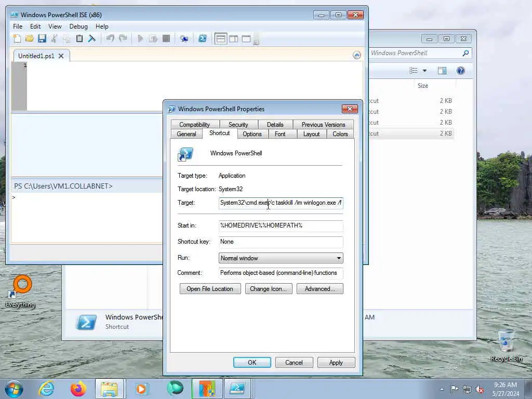Open the Edit menu in PowerShell ISE
The height and width of the screenshot is (399, 532).
(x=35, y=26)
